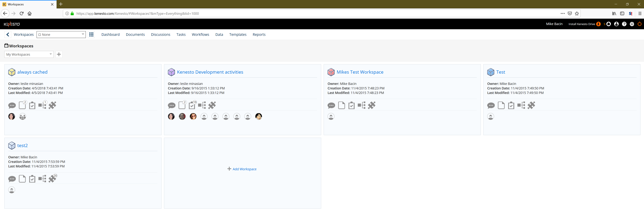The height and width of the screenshot is (217, 644).
Task: Open help question mark icon
Action: [x=624, y=24]
